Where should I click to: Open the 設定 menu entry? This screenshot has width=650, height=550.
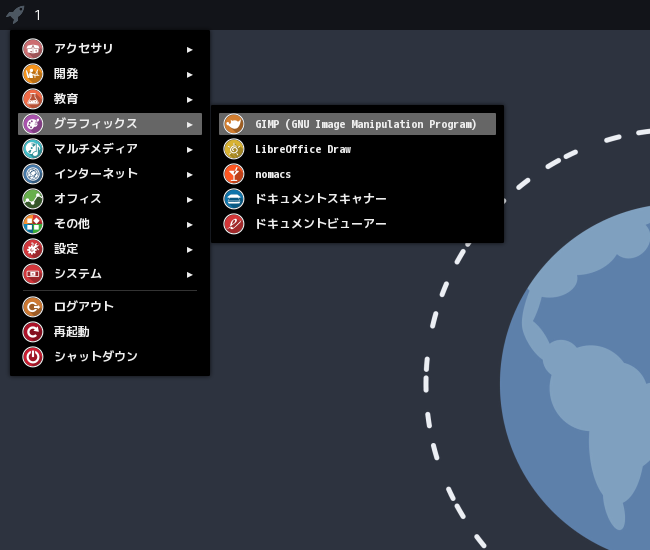tap(110, 249)
